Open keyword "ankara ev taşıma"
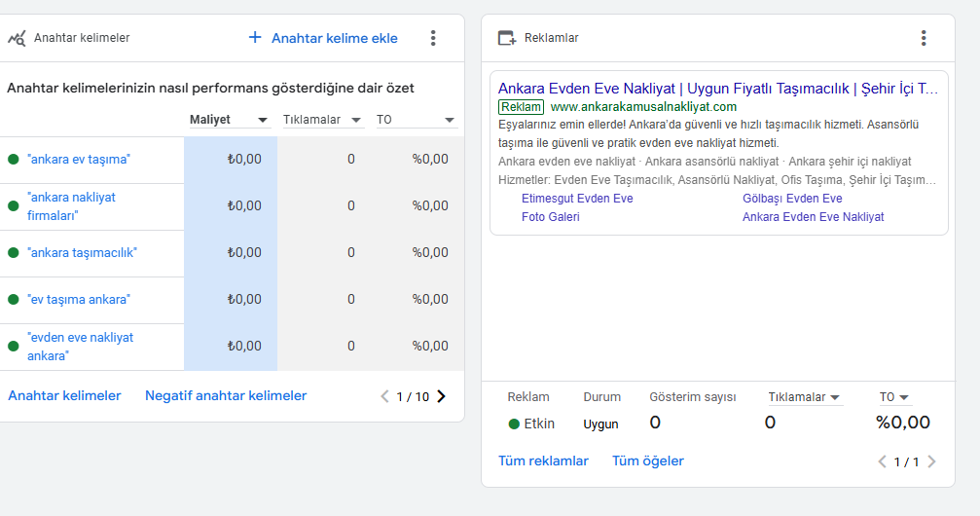The height and width of the screenshot is (516, 980). click(x=79, y=160)
